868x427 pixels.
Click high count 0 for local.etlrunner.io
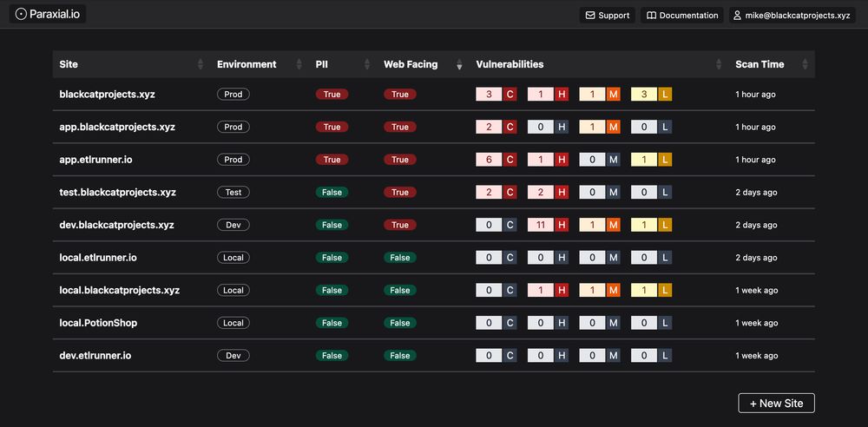[x=541, y=258]
